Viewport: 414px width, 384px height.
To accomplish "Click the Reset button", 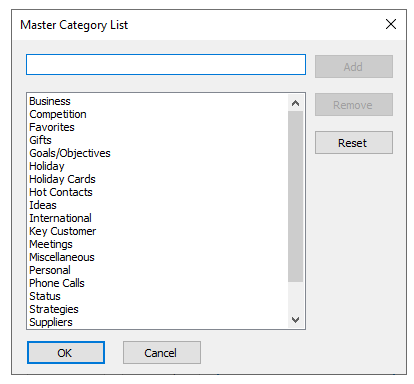I will 354,143.
